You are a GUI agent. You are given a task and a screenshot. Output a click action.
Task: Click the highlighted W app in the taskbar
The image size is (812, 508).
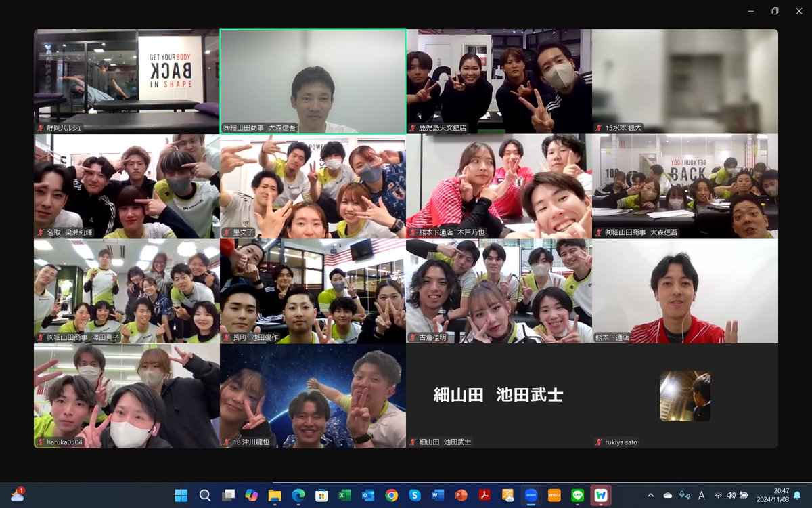point(601,495)
